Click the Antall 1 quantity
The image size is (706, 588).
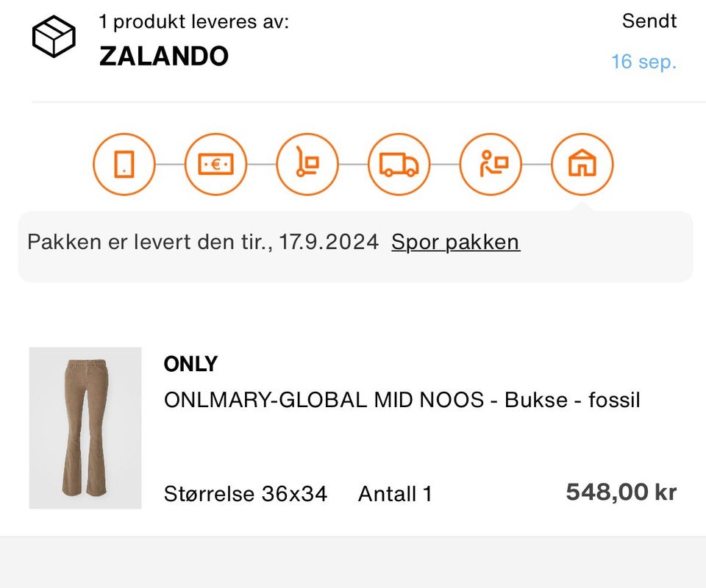pos(395,494)
